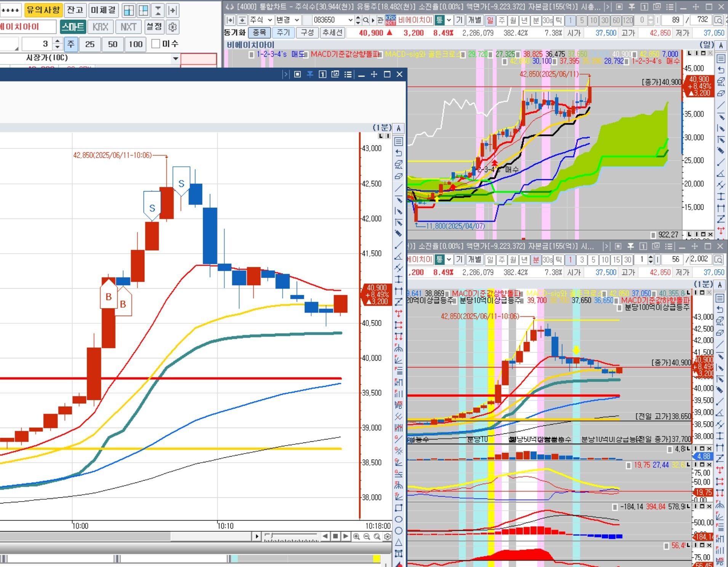Open the 시장가(IOC) order type dropdown
Viewport: 728px width, 567px height.
tap(175, 58)
